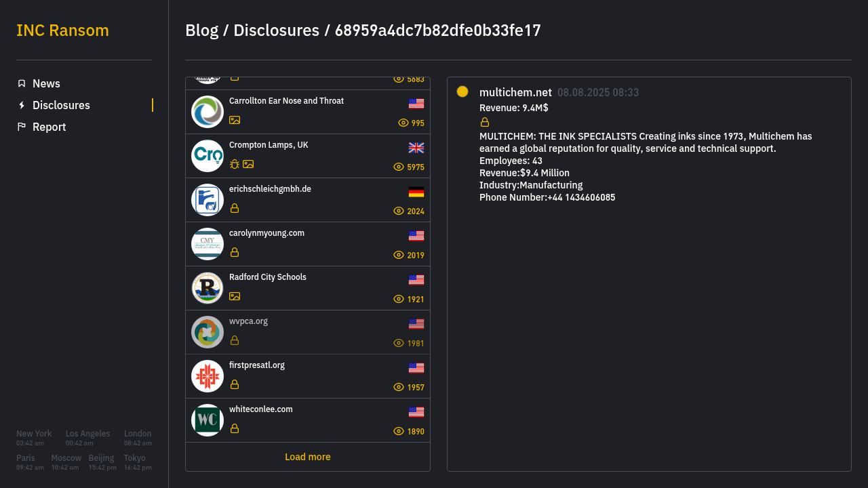The image size is (868, 488).
Task: Click lock icon in multichem.net detail panel
Action: click(485, 122)
